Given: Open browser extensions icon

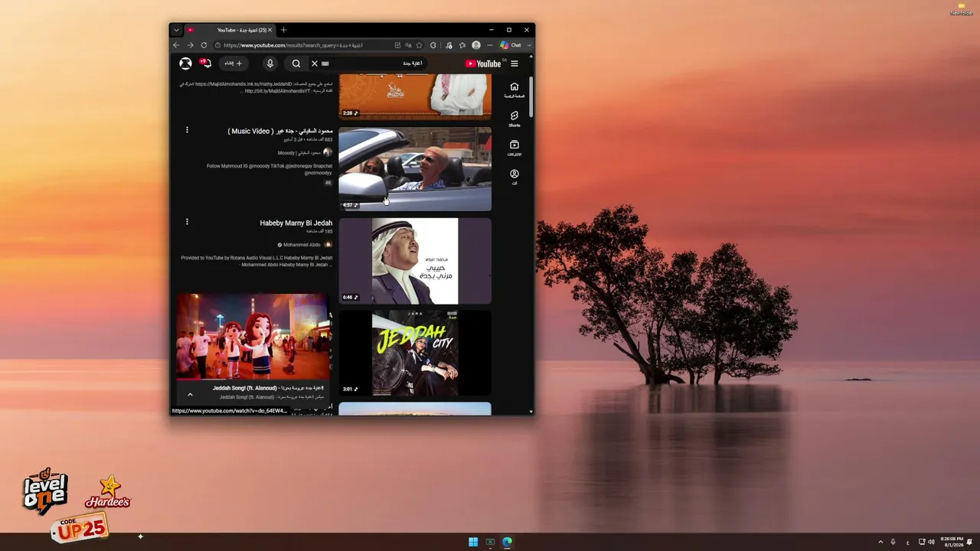Looking at the screenshot, I should 433,45.
